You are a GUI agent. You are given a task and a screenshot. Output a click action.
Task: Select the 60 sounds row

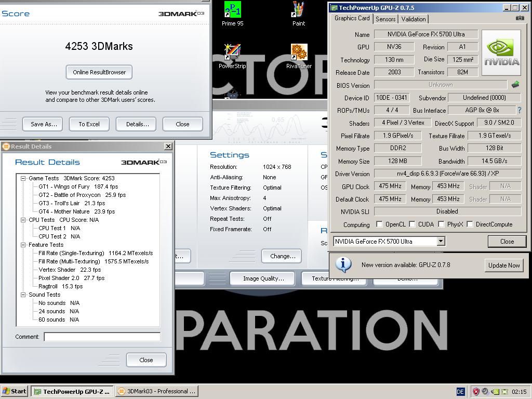tap(58, 320)
